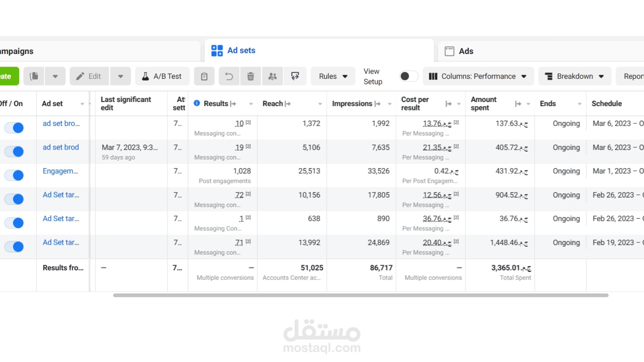This screenshot has width=644, height=362.
Task: Click the Ad sets grid icon
Action: (x=217, y=51)
